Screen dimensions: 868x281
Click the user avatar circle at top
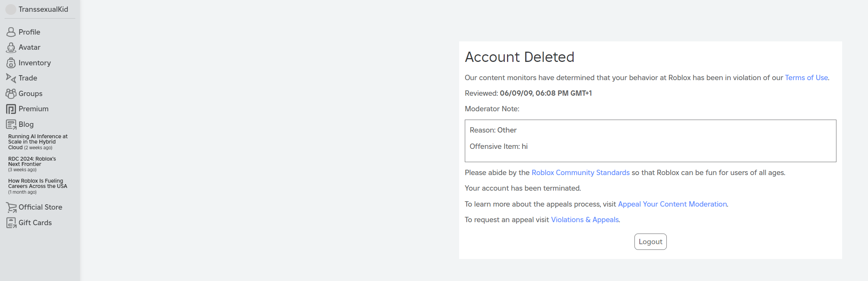coord(11,9)
